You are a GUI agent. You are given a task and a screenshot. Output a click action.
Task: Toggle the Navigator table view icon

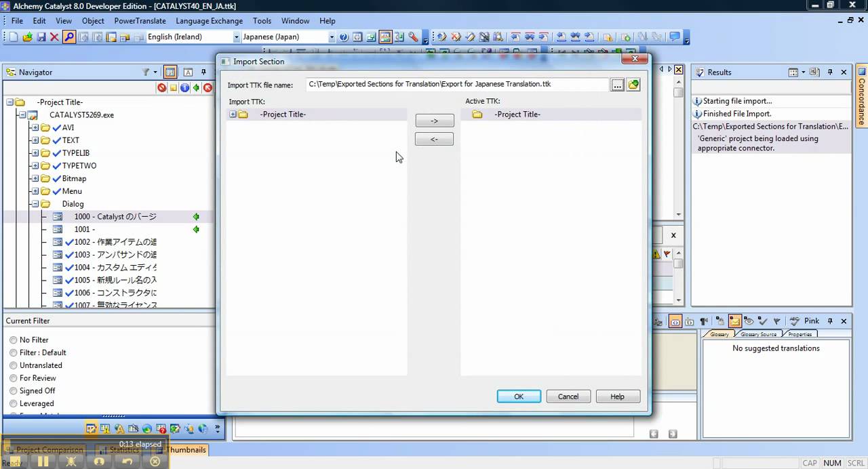pyautogui.click(x=170, y=73)
